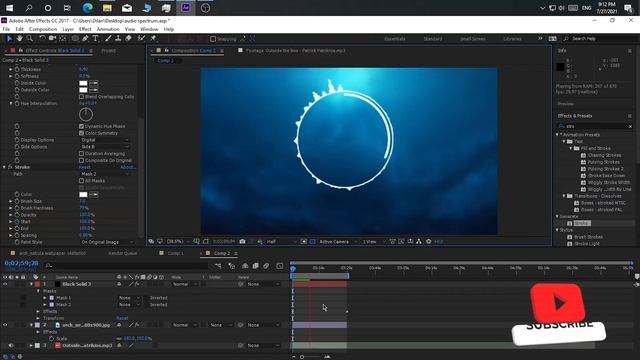Select the Hand tool
The image size is (640, 360).
point(20,39)
